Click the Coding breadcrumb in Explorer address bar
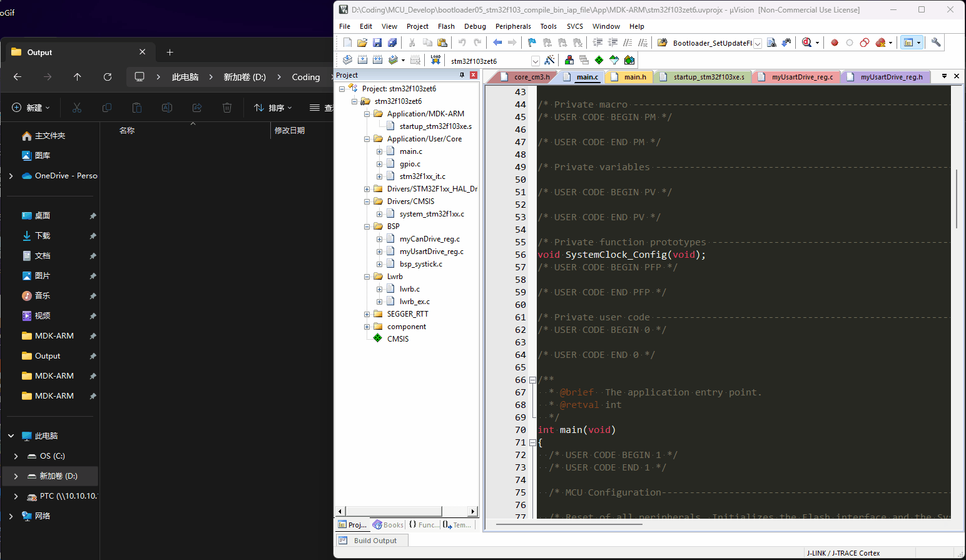The image size is (966, 560). [306, 77]
